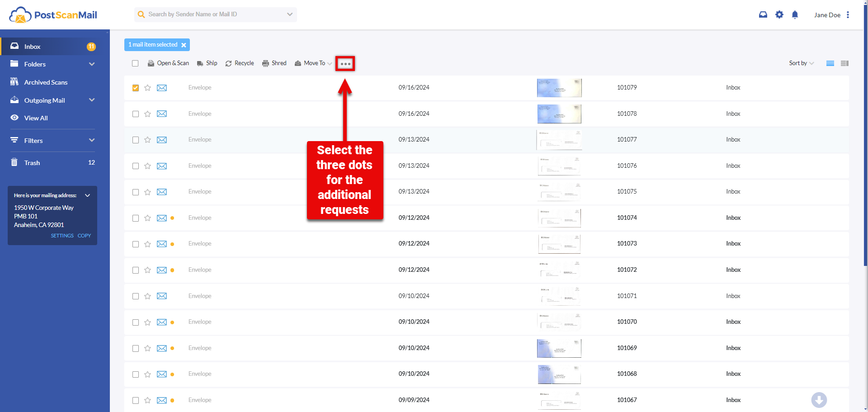Click the search magnifier icon

pyautogui.click(x=141, y=14)
